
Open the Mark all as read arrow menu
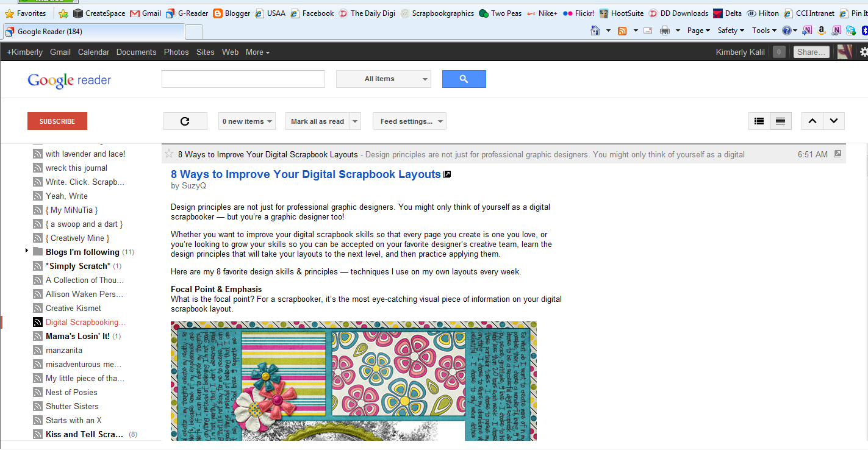355,121
